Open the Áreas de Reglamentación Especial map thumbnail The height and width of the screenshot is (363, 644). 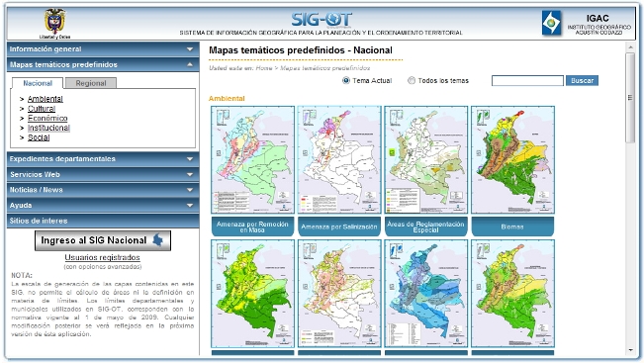click(426, 159)
